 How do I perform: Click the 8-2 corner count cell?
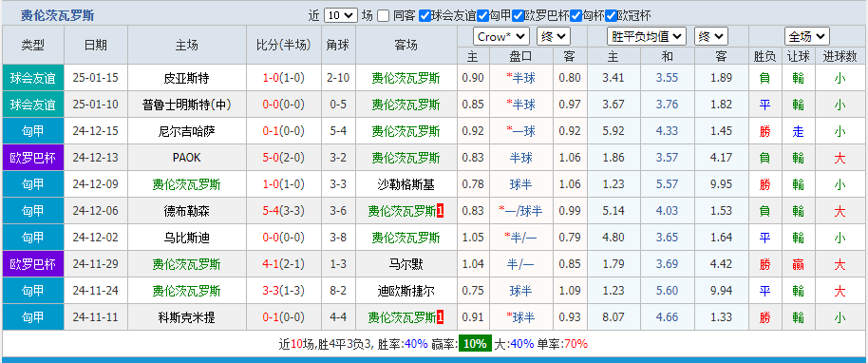338,291
